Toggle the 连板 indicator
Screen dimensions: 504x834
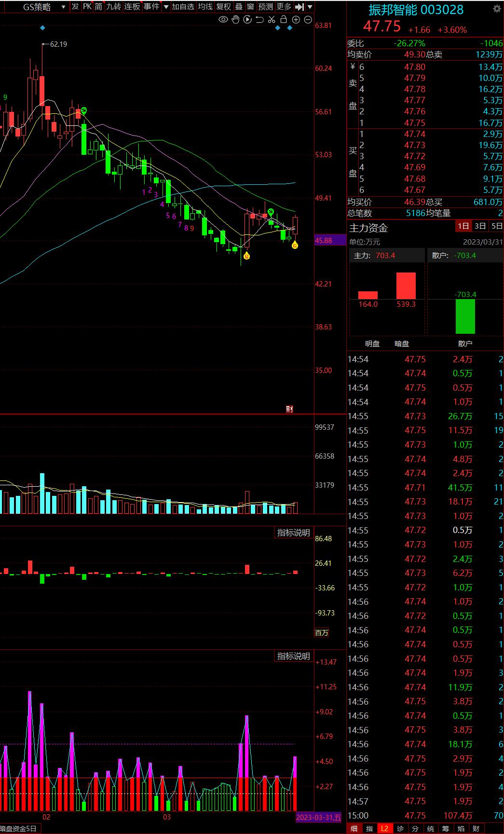(132, 6)
